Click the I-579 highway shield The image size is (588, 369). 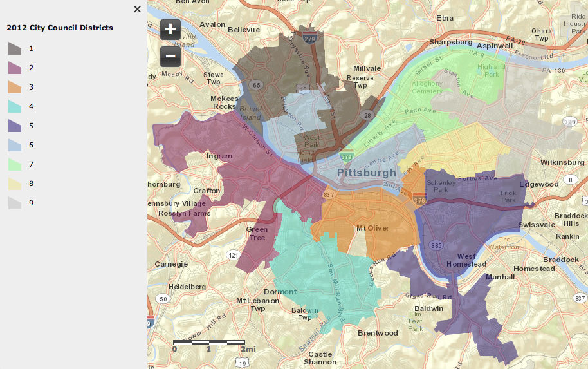(346, 156)
